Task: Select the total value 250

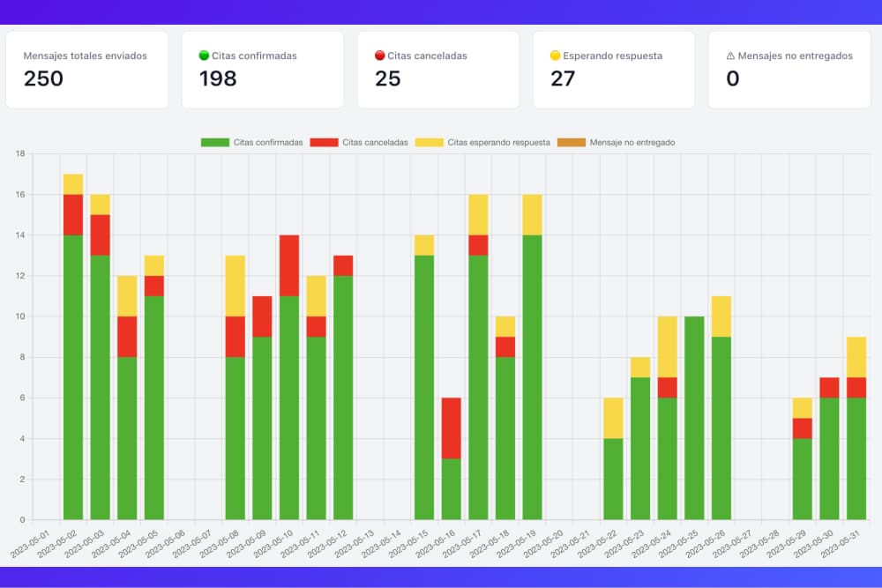Action: (x=43, y=78)
